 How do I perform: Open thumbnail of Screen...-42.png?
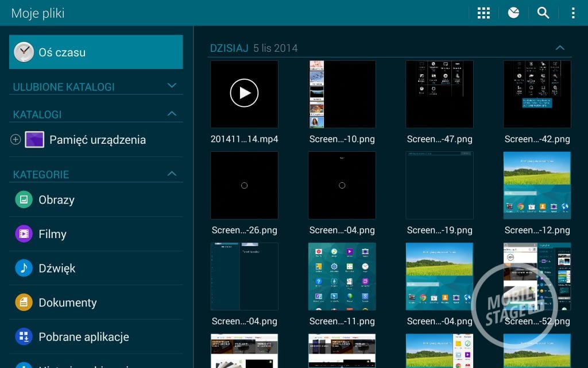pyautogui.click(x=537, y=94)
